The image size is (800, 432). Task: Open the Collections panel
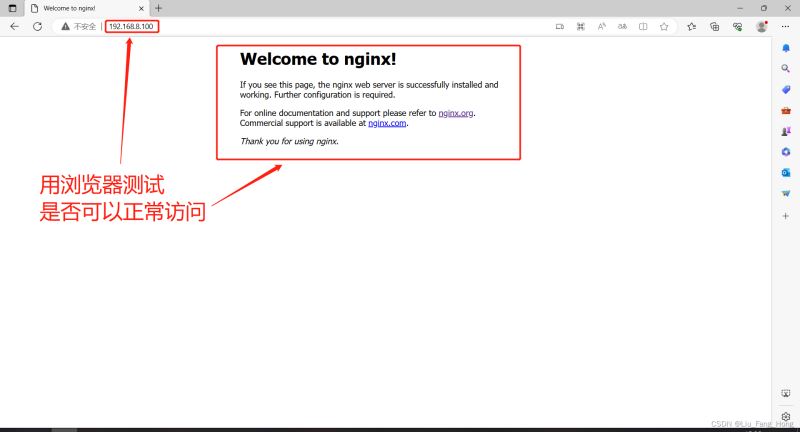point(714,27)
